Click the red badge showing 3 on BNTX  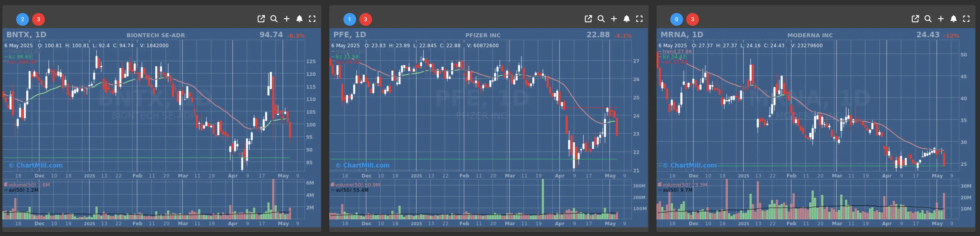pos(38,19)
